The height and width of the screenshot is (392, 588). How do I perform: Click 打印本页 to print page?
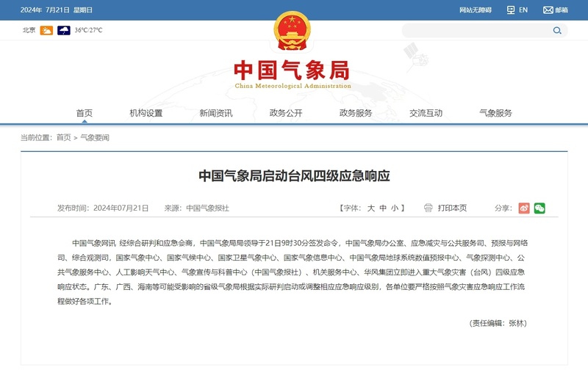[452, 208]
